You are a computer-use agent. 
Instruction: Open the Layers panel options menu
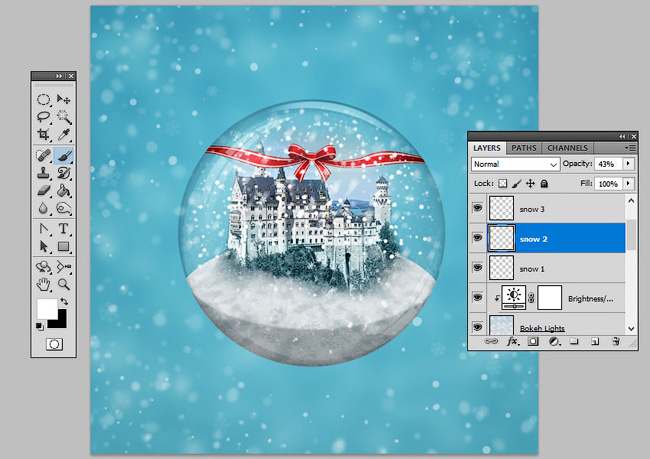(630, 148)
